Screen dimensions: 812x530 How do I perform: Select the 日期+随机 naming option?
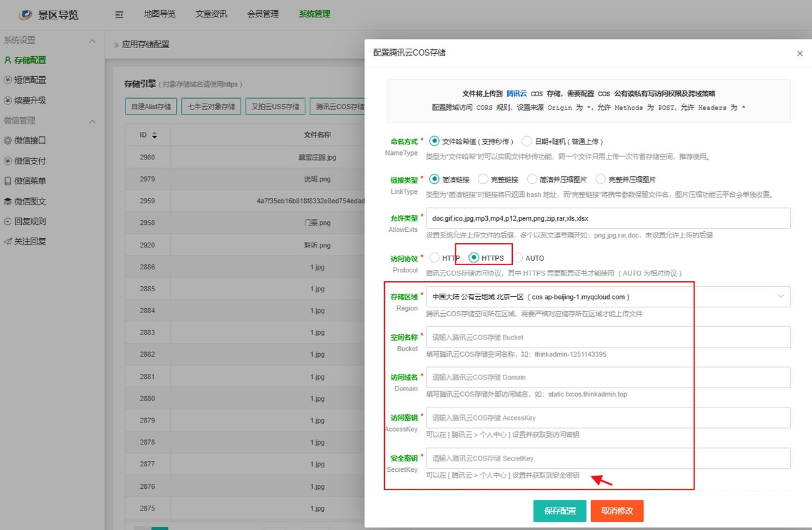pos(527,141)
